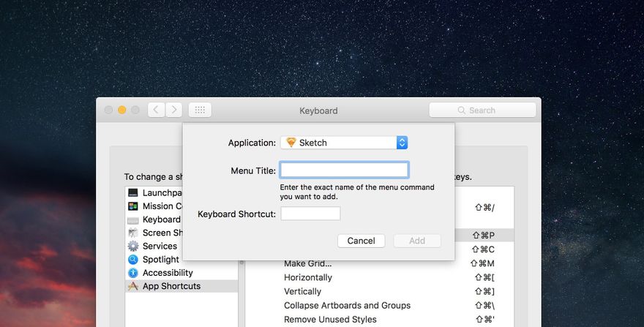This screenshot has height=327, width=644.
Task: Cancel the add shortcut dialog
Action: click(361, 241)
